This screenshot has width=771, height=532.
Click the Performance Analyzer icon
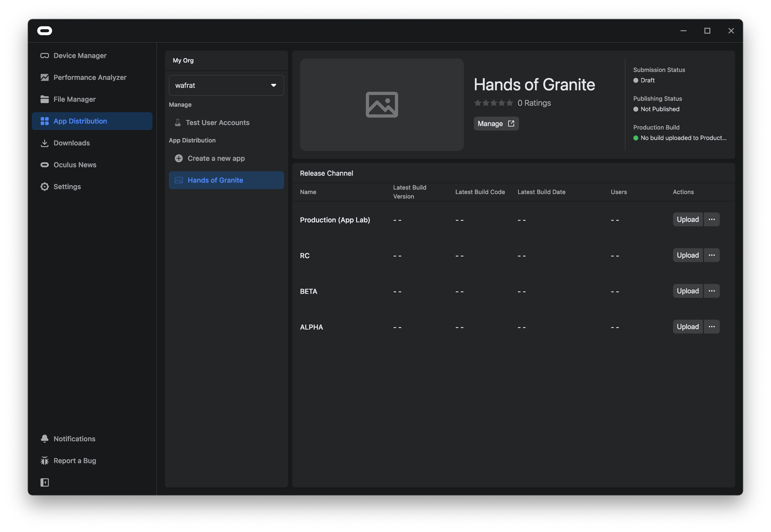tap(44, 77)
